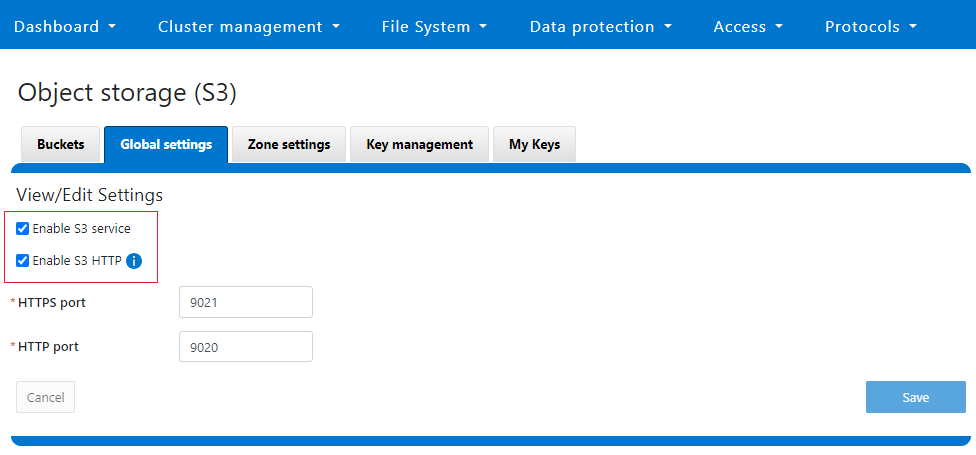Open the Cluster management dropdown
This screenshot has height=455, width=976.
tap(249, 27)
